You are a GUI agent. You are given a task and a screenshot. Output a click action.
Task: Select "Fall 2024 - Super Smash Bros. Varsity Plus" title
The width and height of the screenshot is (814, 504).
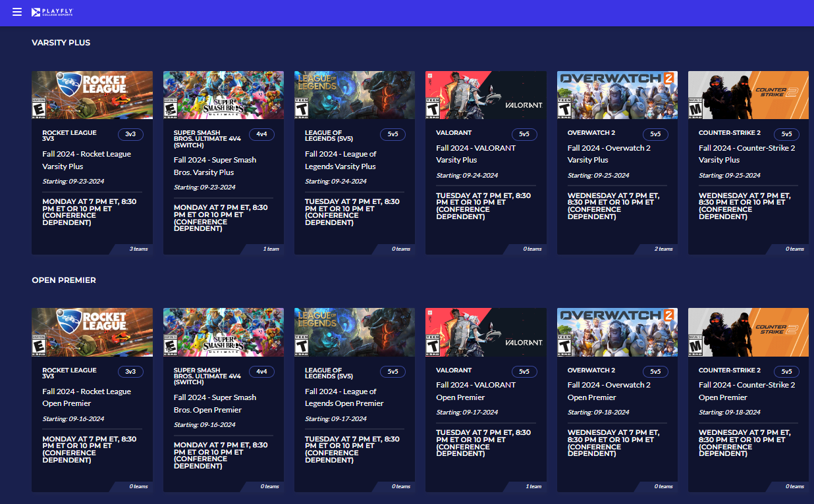215,166
